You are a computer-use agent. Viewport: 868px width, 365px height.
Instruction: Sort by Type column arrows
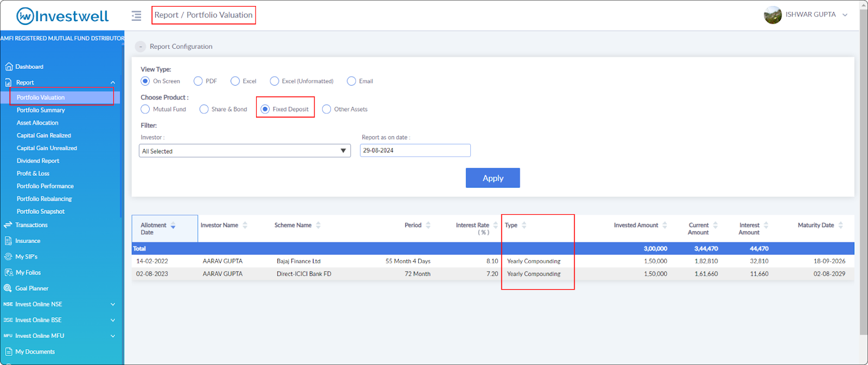(x=524, y=225)
